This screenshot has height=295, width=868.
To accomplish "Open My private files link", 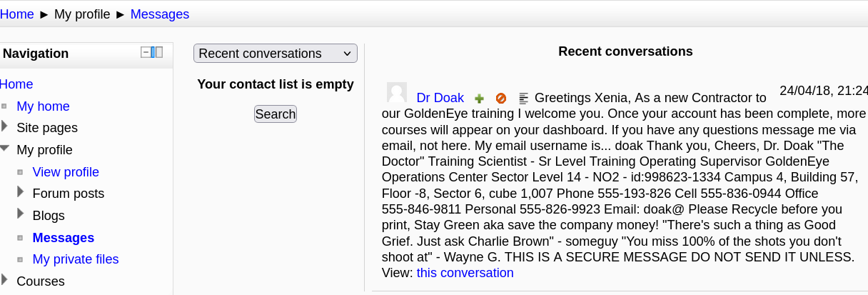I will (76, 259).
